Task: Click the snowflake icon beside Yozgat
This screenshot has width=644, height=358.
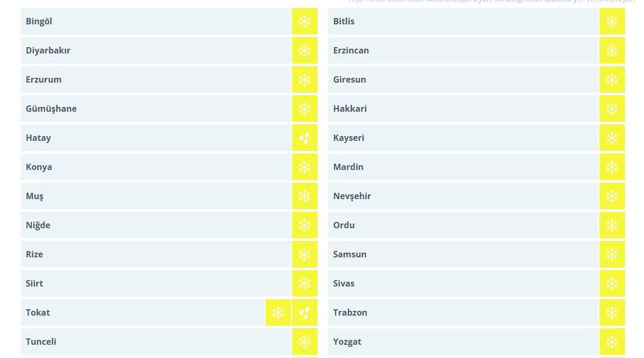Action: click(x=612, y=342)
